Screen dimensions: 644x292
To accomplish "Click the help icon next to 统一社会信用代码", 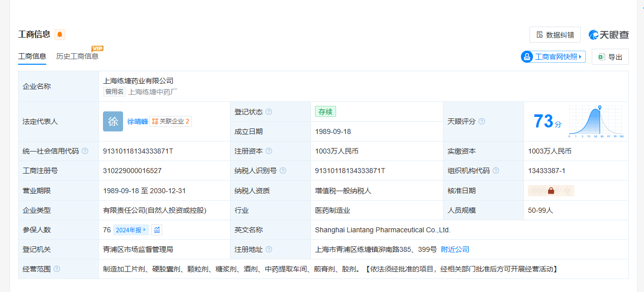I will tap(85, 151).
